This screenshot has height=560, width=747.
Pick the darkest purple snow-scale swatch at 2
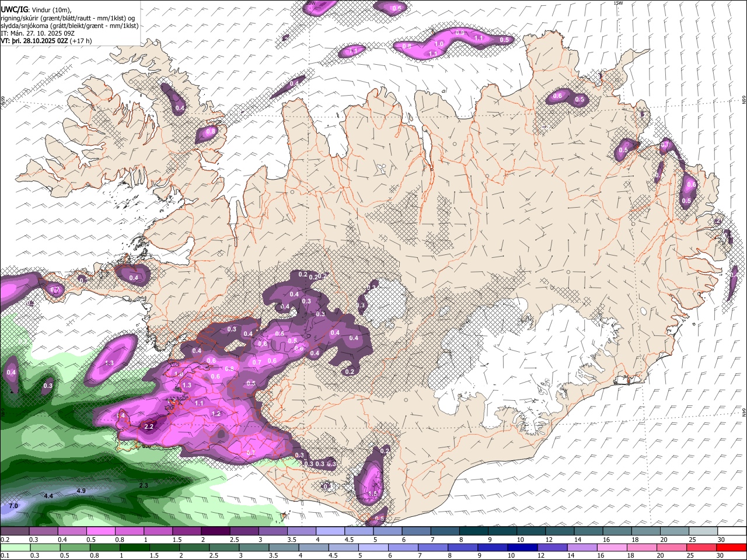pos(215,531)
